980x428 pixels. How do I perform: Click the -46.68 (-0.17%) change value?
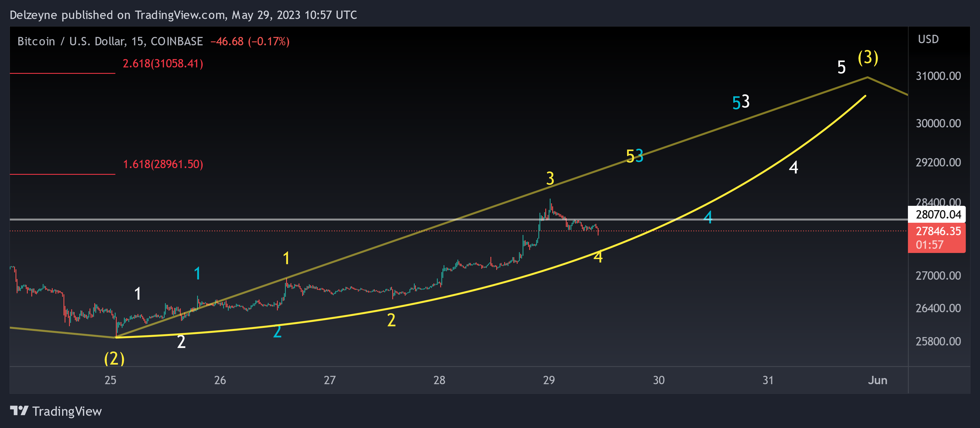(250, 41)
